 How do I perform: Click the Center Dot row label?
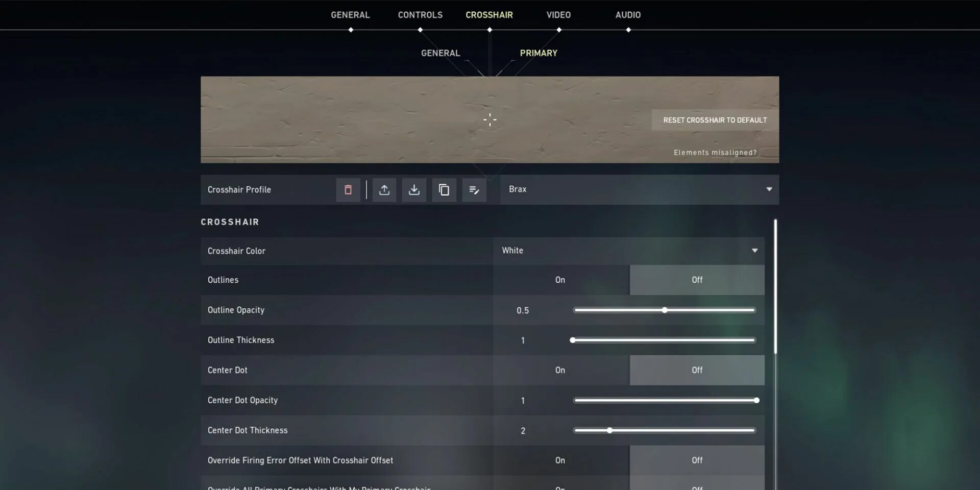227,370
